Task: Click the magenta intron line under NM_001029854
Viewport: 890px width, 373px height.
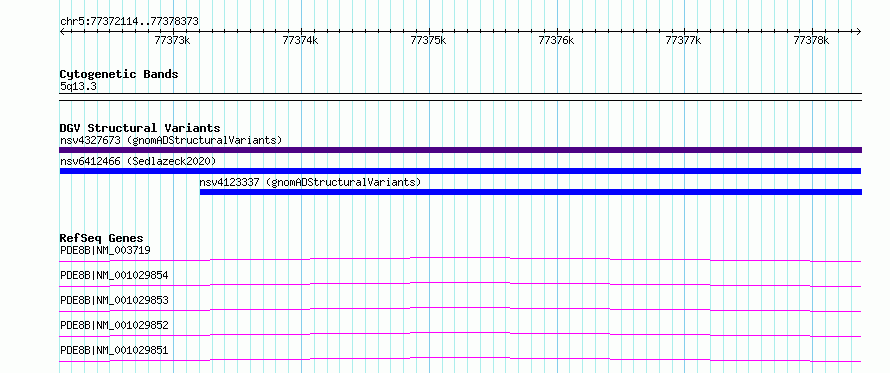Action: [x=460, y=283]
